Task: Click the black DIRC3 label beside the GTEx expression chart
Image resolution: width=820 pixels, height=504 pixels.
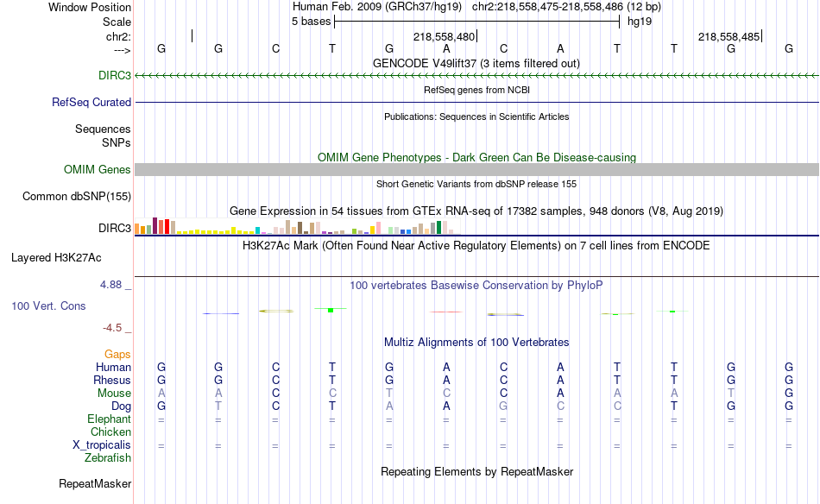Action: coord(115,228)
